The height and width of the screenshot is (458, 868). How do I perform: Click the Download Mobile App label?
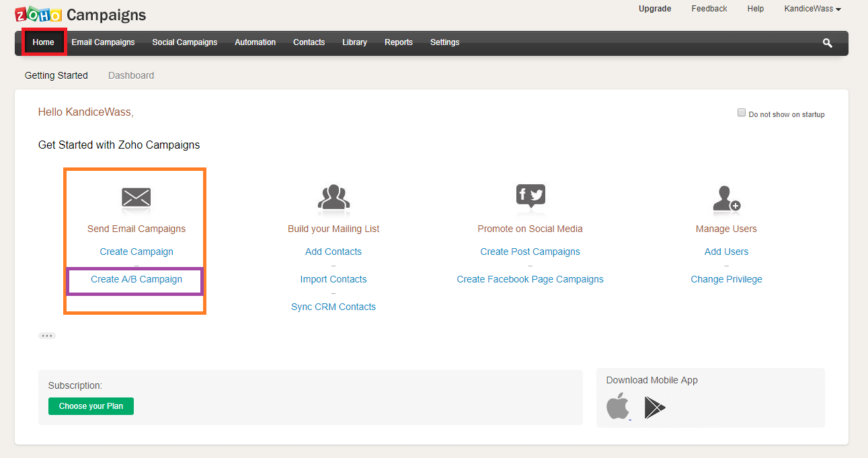coord(652,380)
